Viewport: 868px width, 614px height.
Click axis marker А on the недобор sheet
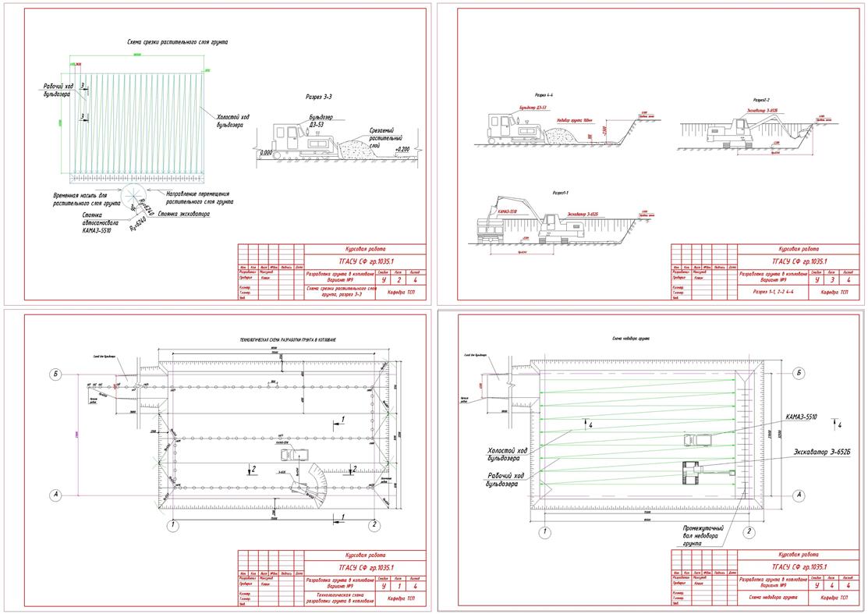(798, 495)
